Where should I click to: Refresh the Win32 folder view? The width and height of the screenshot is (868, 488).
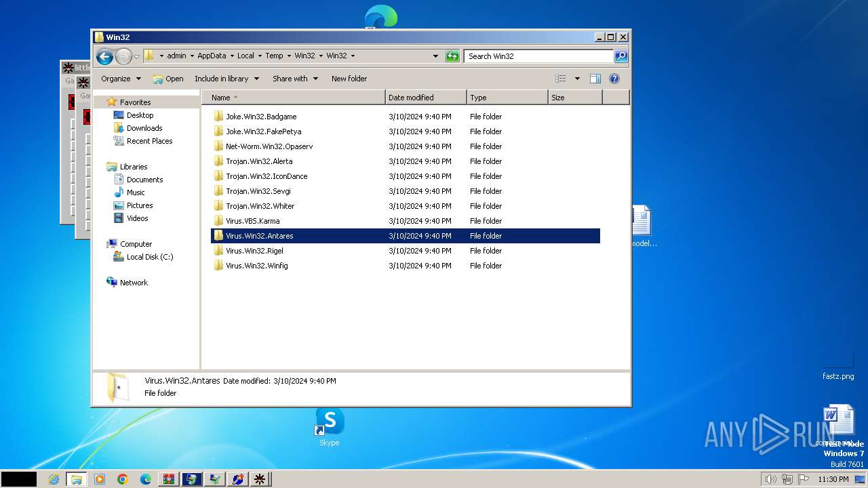pos(452,56)
